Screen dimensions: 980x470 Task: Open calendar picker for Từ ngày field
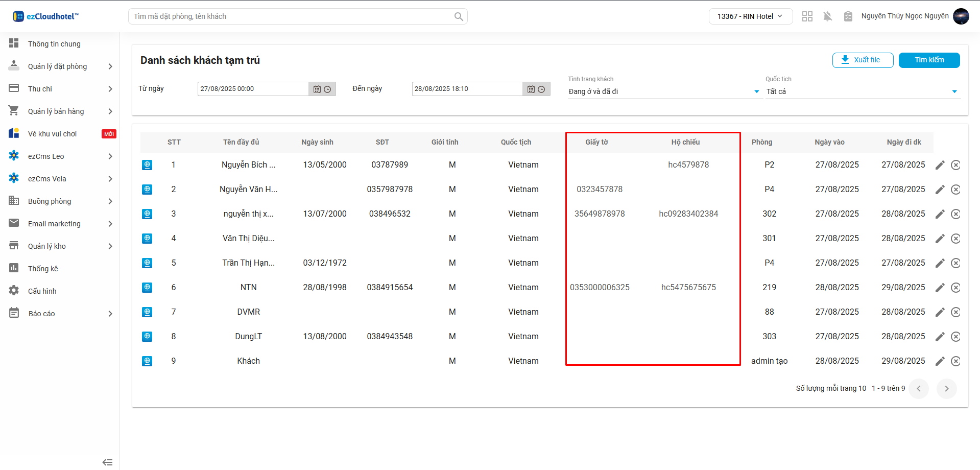coord(317,89)
